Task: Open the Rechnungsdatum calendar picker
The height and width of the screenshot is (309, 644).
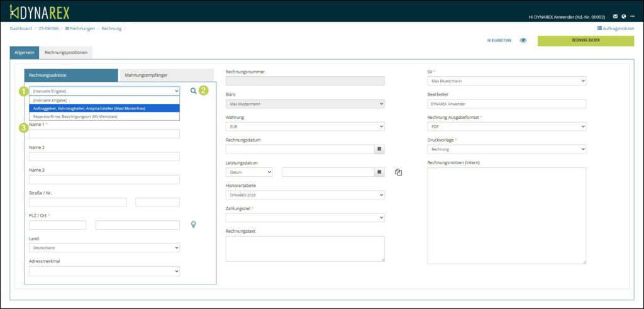Action: pyautogui.click(x=379, y=149)
